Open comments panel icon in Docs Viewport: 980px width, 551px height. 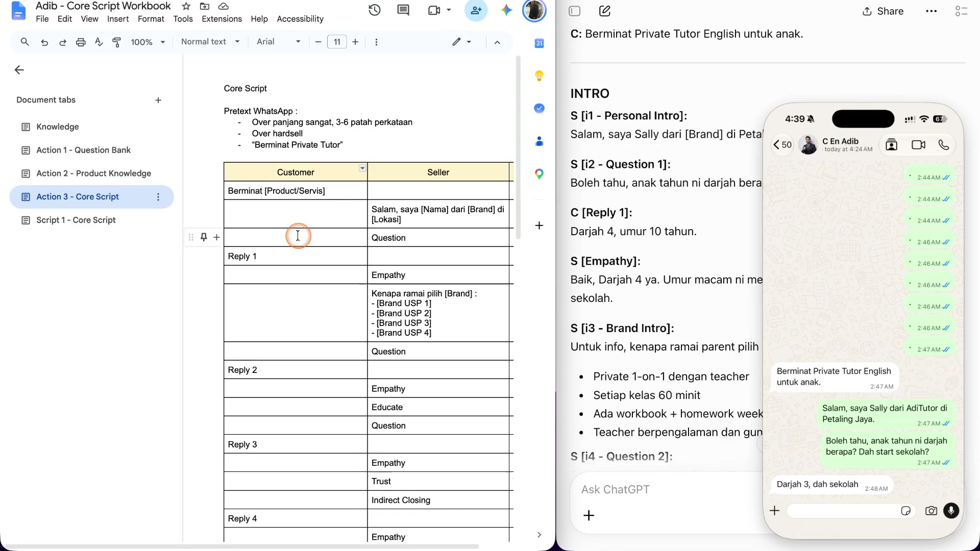(x=403, y=10)
